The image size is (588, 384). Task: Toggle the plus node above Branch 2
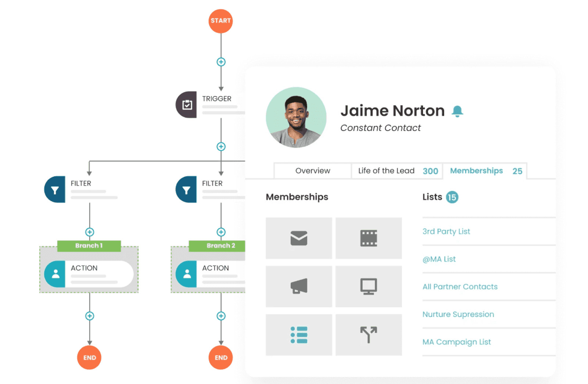(221, 232)
